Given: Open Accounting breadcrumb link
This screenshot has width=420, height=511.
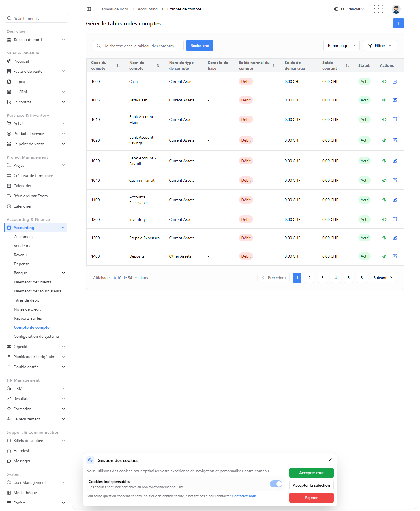Looking at the screenshot, I should (147, 9).
